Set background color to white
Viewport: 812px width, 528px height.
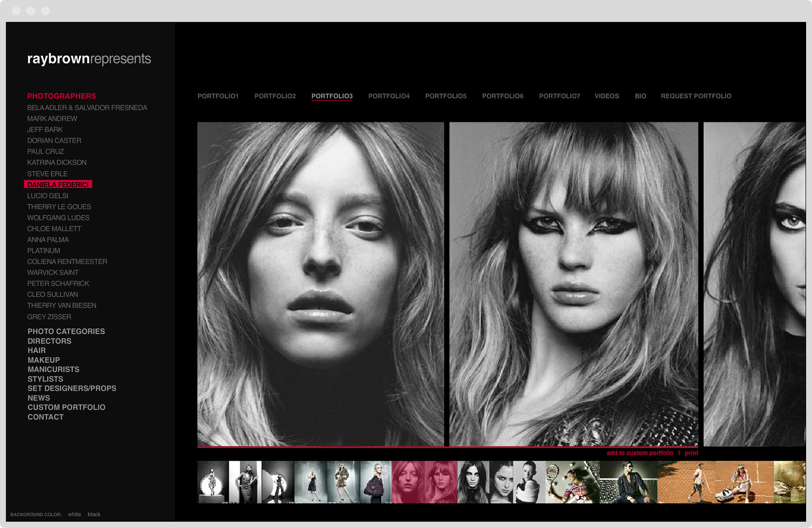coord(74,514)
